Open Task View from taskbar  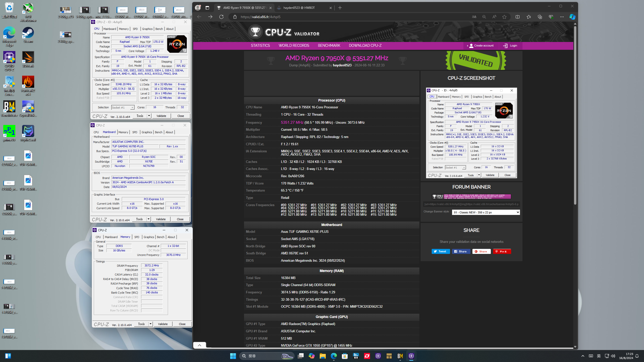click(x=301, y=356)
